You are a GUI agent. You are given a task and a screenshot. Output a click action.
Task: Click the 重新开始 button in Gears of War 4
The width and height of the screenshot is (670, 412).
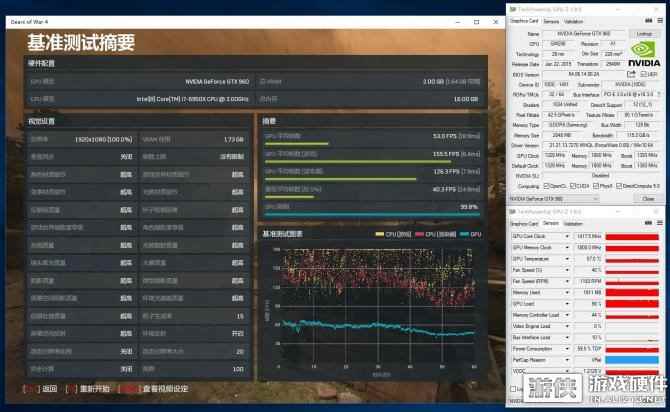click(x=88, y=388)
